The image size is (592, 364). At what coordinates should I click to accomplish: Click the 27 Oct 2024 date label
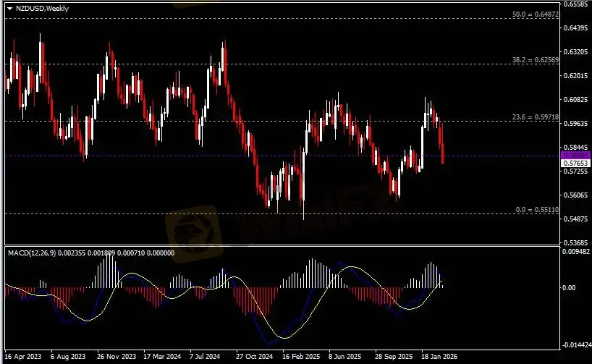pyautogui.click(x=253, y=357)
